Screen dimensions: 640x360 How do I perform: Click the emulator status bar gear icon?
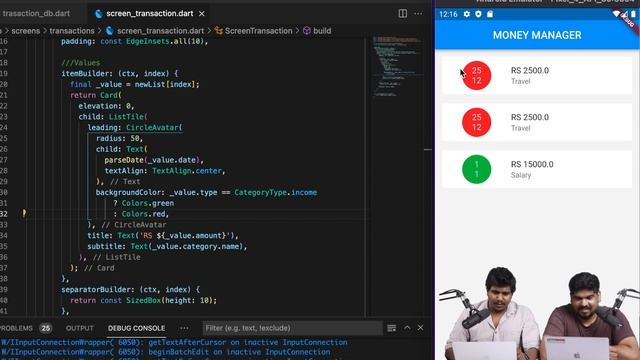point(467,14)
